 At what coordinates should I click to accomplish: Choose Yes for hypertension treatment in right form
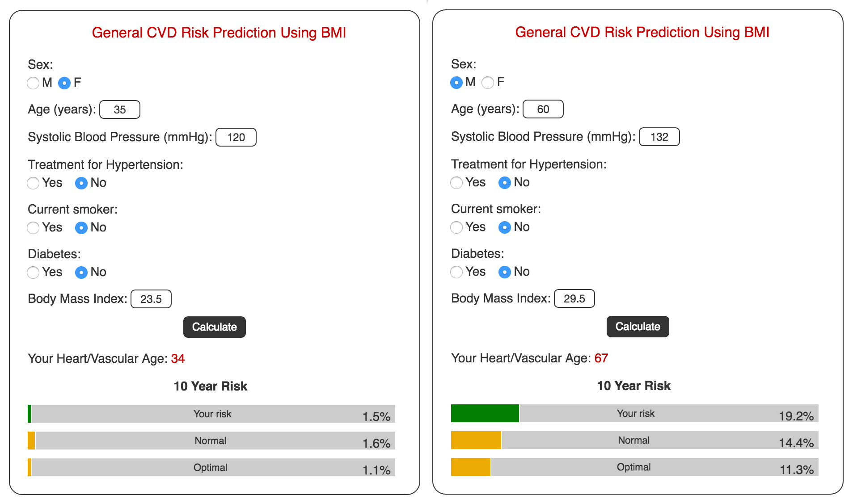(x=456, y=183)
